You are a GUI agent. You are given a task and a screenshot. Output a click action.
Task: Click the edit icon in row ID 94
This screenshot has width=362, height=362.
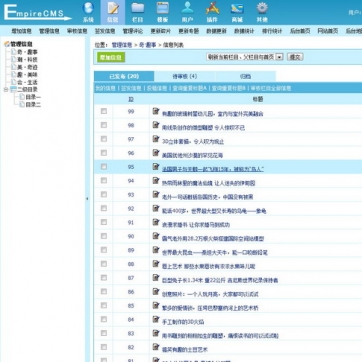tap(156, 181)
